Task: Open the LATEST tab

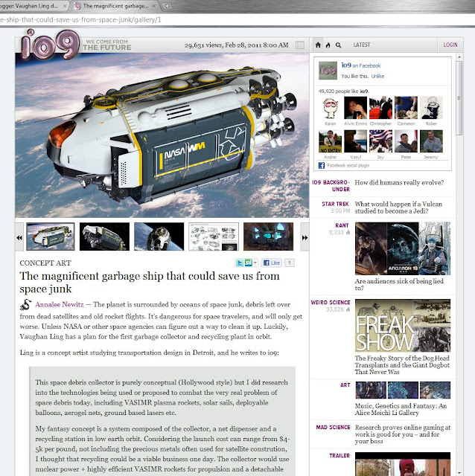Action: (x=362, y=45)
